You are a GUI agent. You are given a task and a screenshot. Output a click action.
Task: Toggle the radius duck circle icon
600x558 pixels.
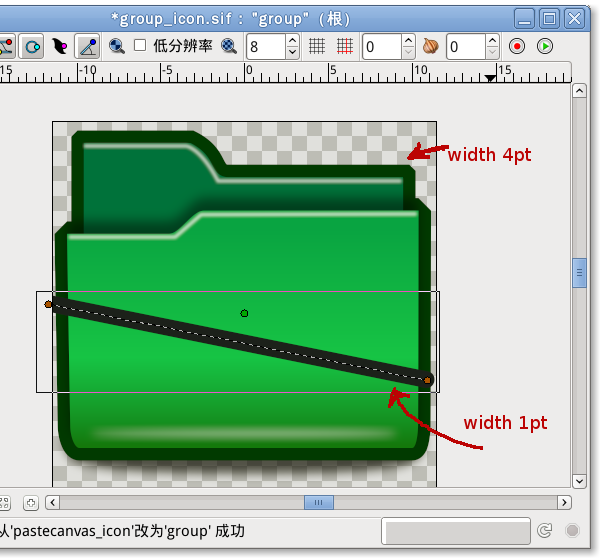pyautogui.click(x=32, y=46)
